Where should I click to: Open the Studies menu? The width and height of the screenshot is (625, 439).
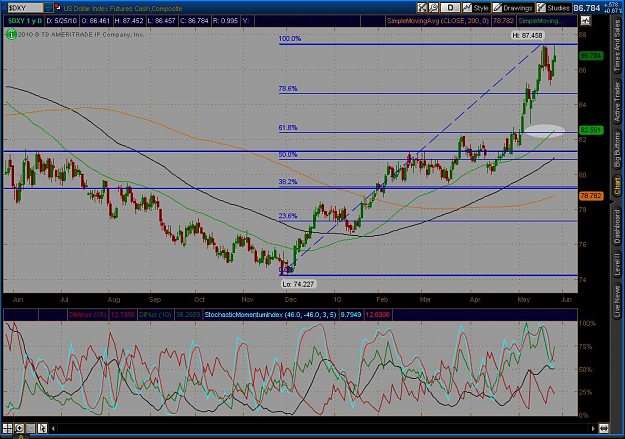point(554,8)
